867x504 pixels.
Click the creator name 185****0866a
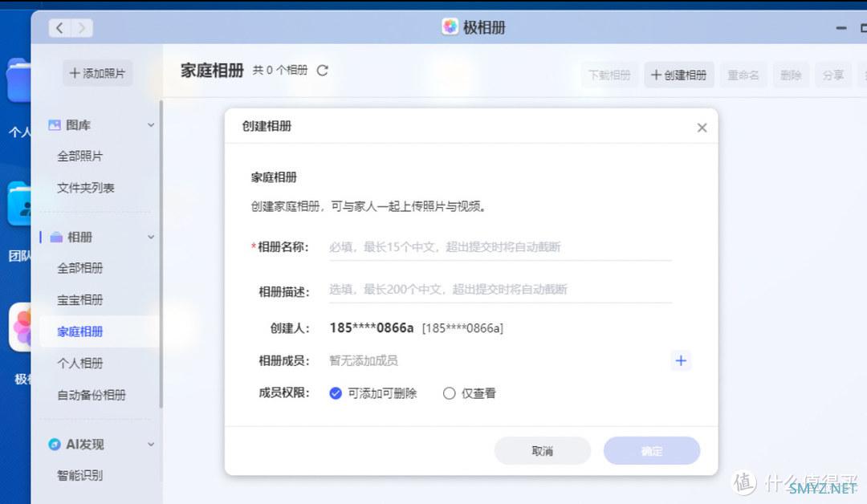(372, 327)
